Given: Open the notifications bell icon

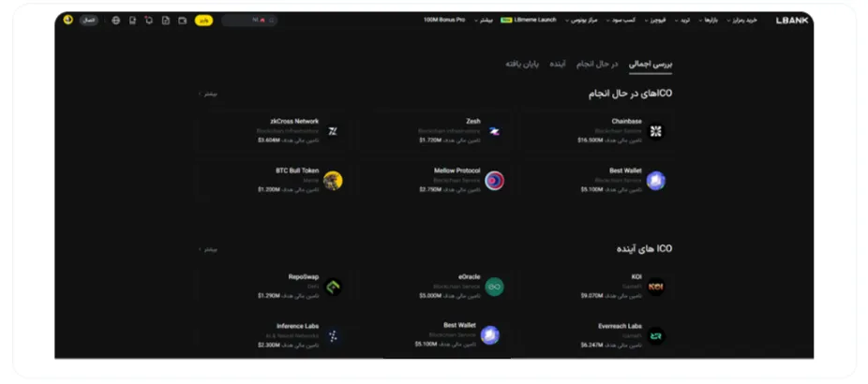Looking at the screenshot, I should (148, 21).
